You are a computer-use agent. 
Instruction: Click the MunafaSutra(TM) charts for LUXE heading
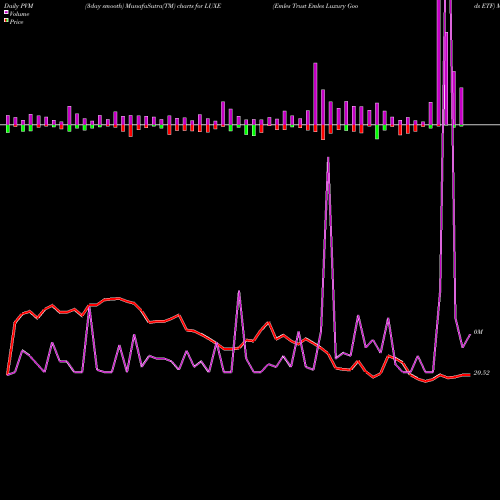click(153, 6)
